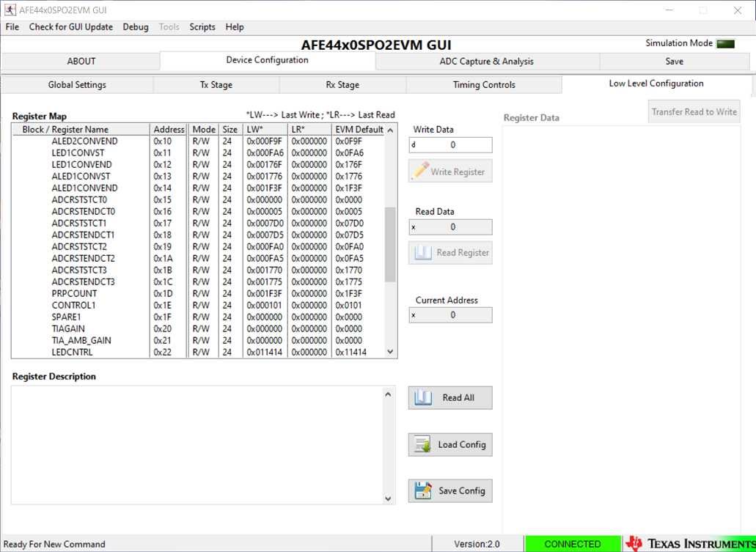Click the Read Register button label
Viewport: 756px width, 552px height.
(x=463, y=253)
